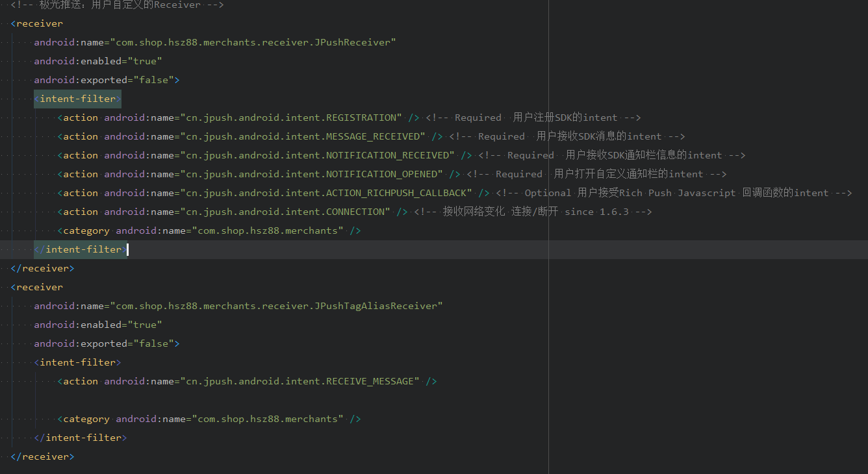Click the RECEIVE_MESSAGE action string
Image resolution: width=868 pixels, height=474 pixels.
point(300,381)
